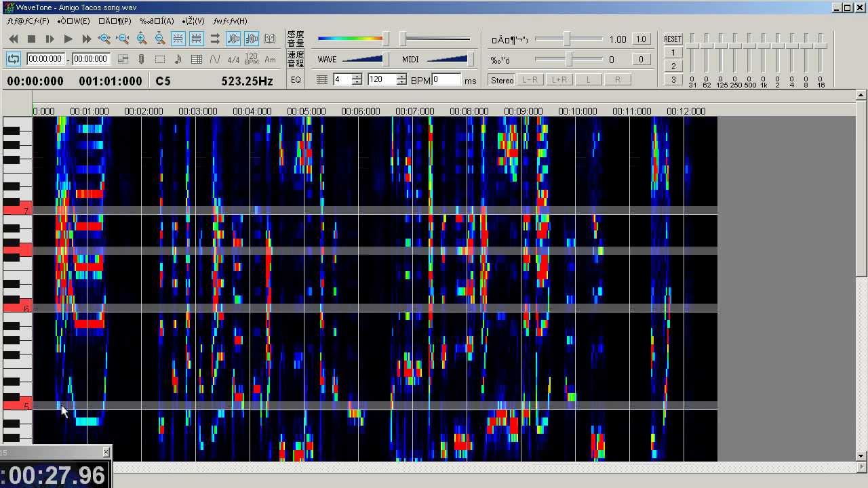Stop playback with the square button
This screenshot has height=488, width=868.
click(31, 39)
